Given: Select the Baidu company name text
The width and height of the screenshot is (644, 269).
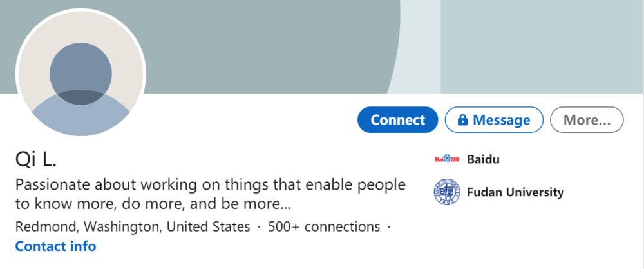Looking at the screenshot, I should (484, 159).
